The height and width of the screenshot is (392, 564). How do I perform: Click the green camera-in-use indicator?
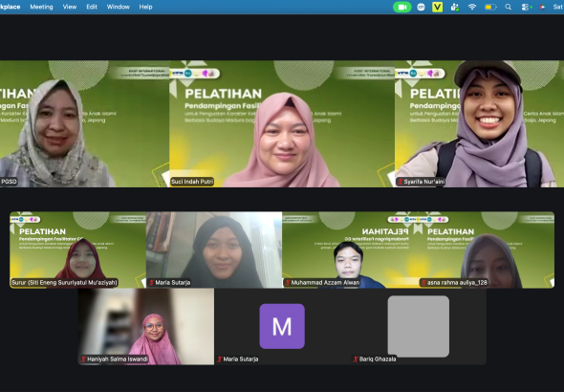click(x=402, y=7)
